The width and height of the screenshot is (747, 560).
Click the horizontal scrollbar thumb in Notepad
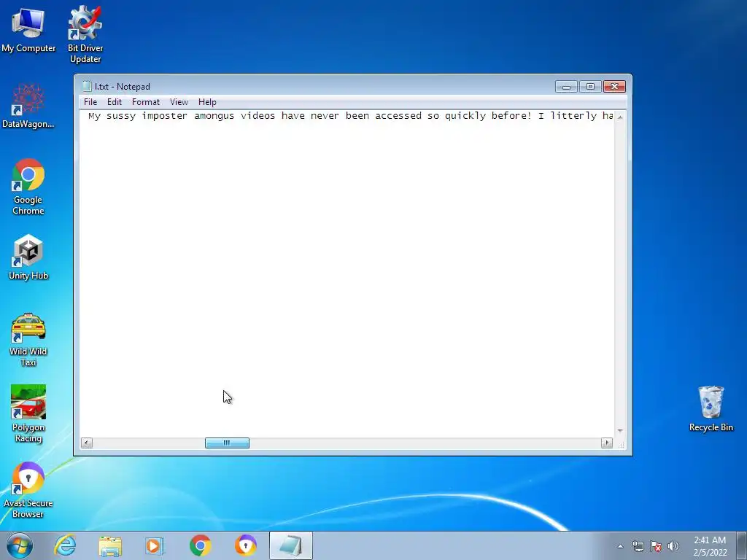coord(228,443)
